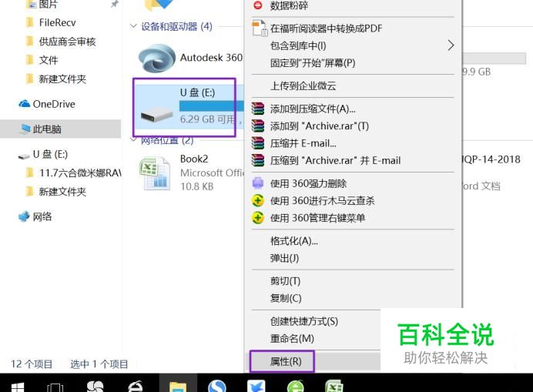Click the 12 个项目 status text

pyautogui.click(x=32, y=364)
